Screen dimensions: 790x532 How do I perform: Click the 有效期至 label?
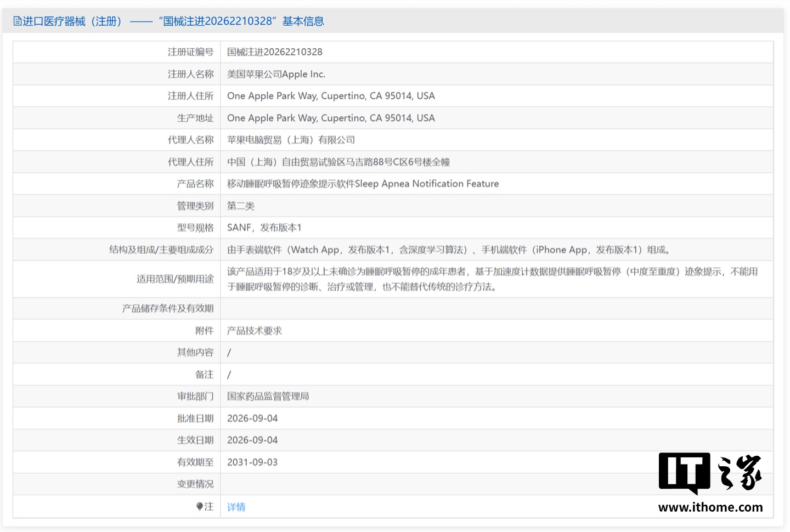click(x=195, y=462)
